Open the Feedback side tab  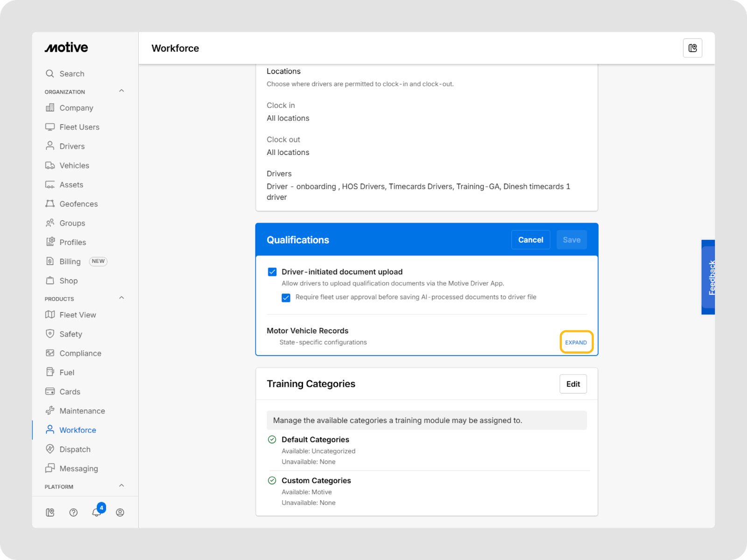[708, 277]
